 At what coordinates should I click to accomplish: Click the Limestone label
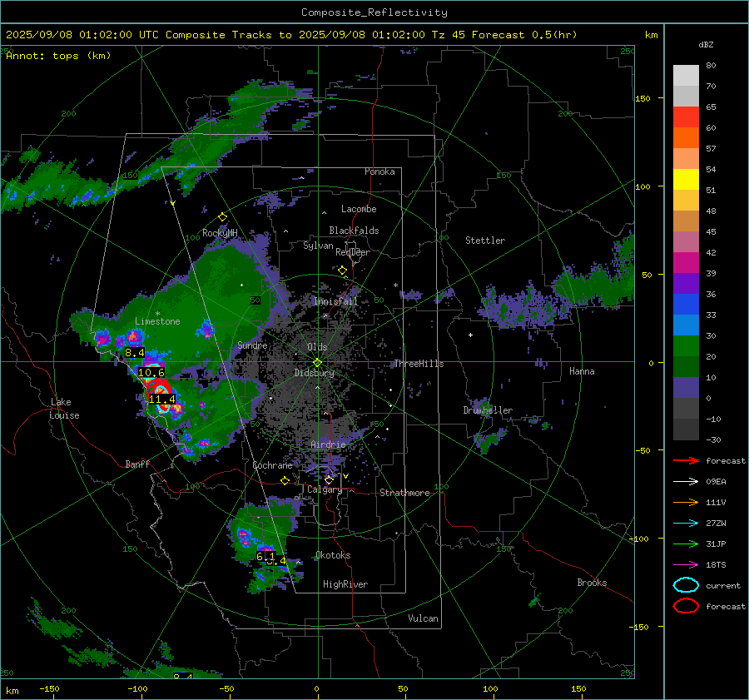click(157, 321)
